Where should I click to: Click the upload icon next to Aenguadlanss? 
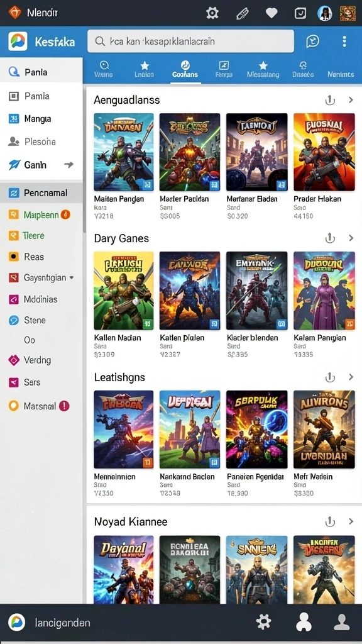coord(330,100)
